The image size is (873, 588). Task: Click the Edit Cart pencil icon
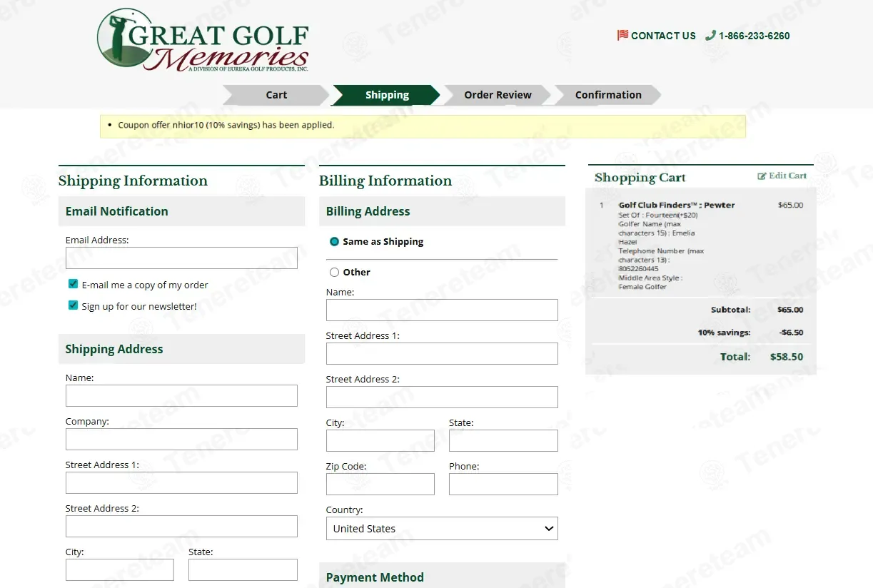762,176
